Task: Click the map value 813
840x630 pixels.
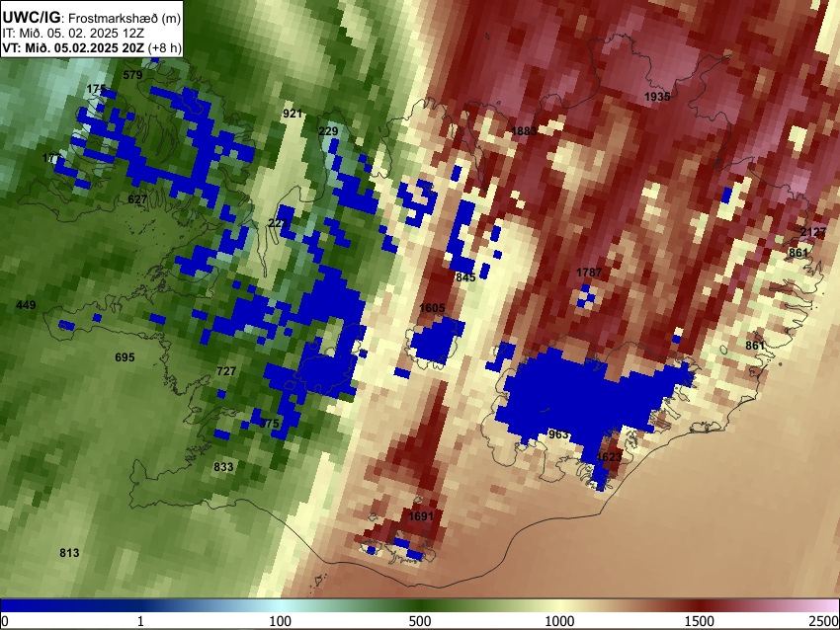Action: tap(69, 553)
